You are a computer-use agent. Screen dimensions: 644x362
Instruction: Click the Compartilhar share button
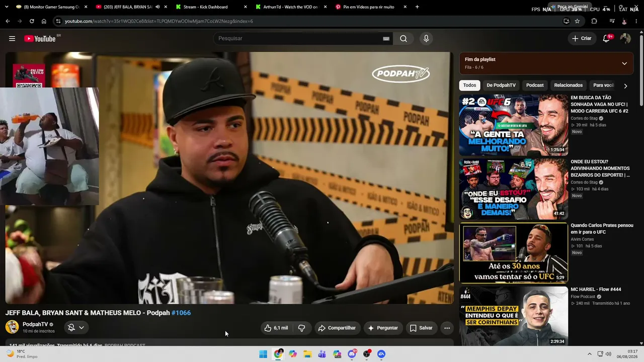[x=338, y=328]
